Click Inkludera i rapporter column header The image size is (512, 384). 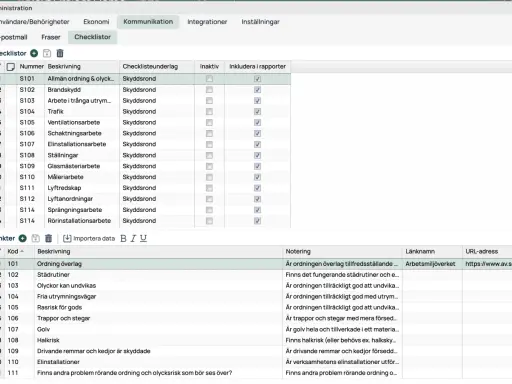pyautogui.click(x=257, y=66)
